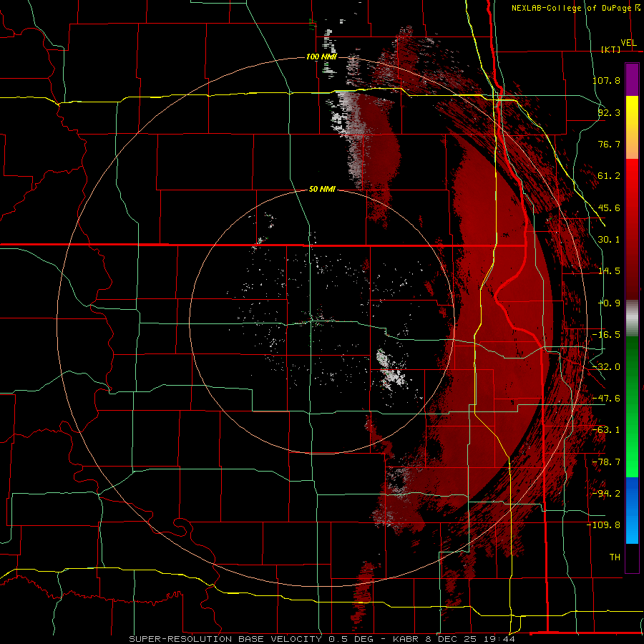
Task: Click the -78.7 velocity scale value
Action: (x=606, y=462)
